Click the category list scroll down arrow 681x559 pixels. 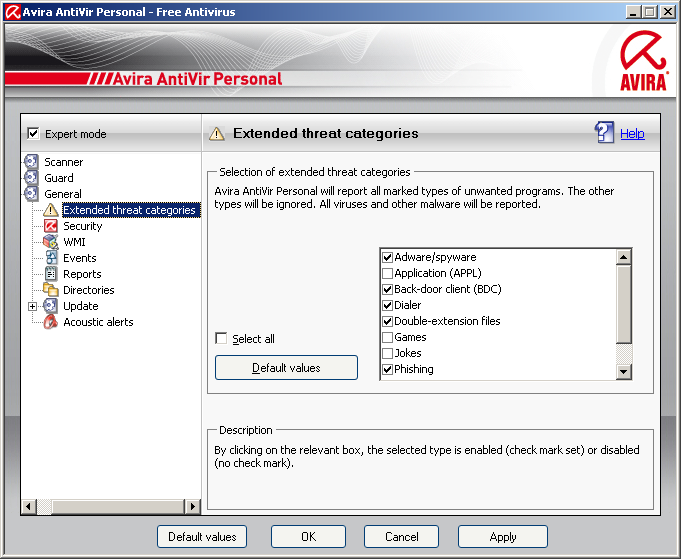[x=624, y=371]
